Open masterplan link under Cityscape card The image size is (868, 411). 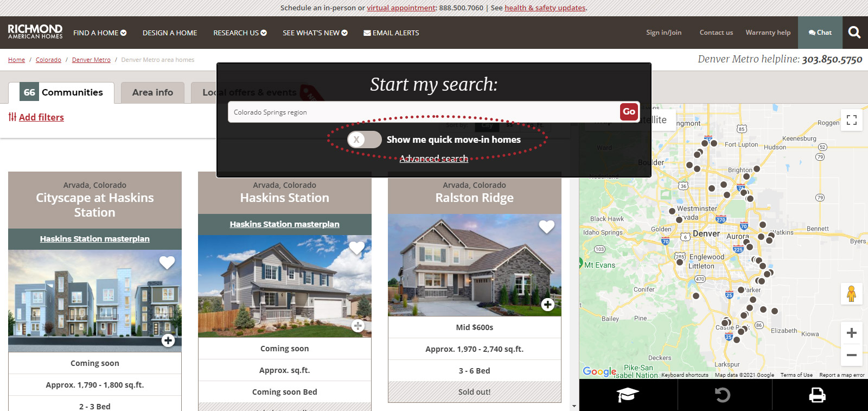point(95,239)
